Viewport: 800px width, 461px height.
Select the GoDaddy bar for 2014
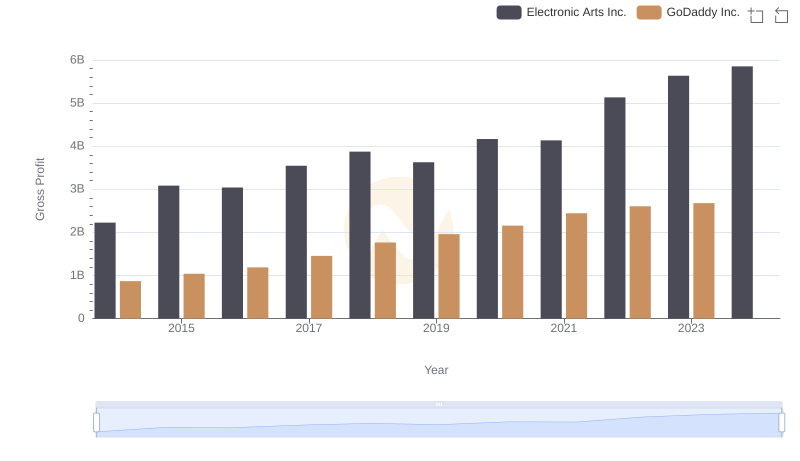coord(131,300)
